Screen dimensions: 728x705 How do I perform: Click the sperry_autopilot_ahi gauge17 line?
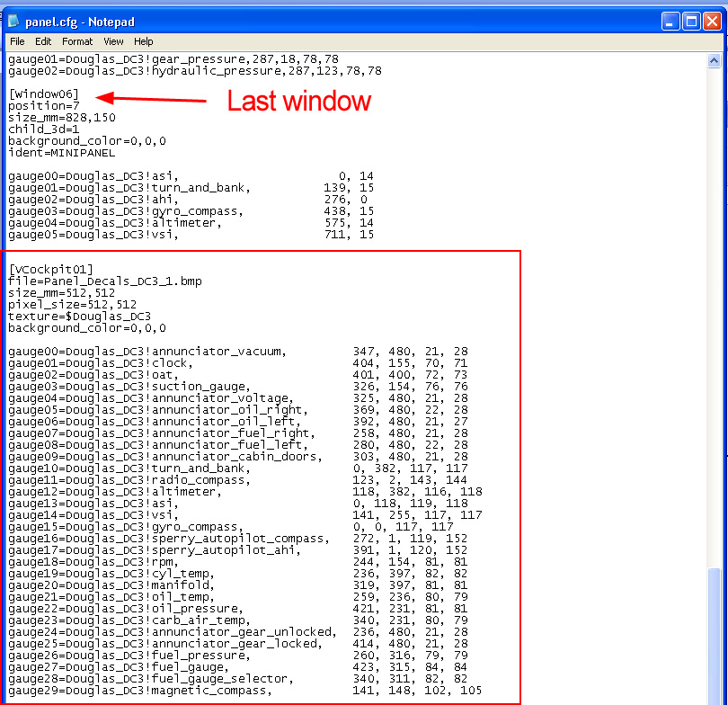(237, 549)
